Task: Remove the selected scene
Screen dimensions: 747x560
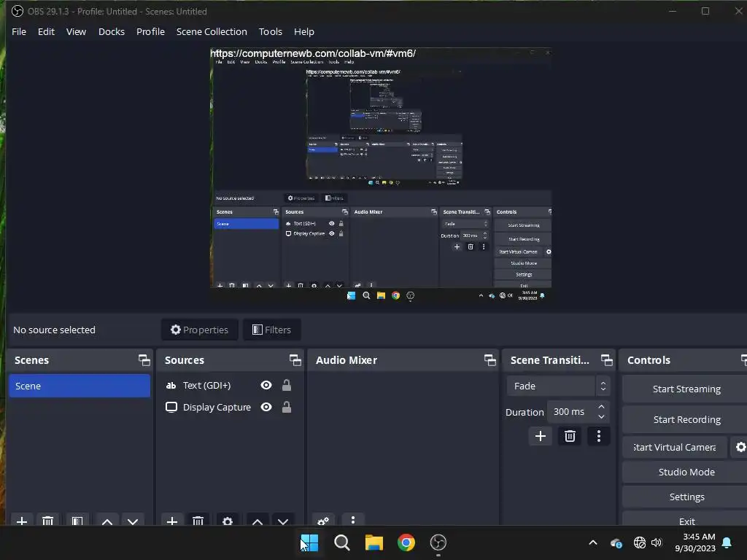Action: click(47, 521)
